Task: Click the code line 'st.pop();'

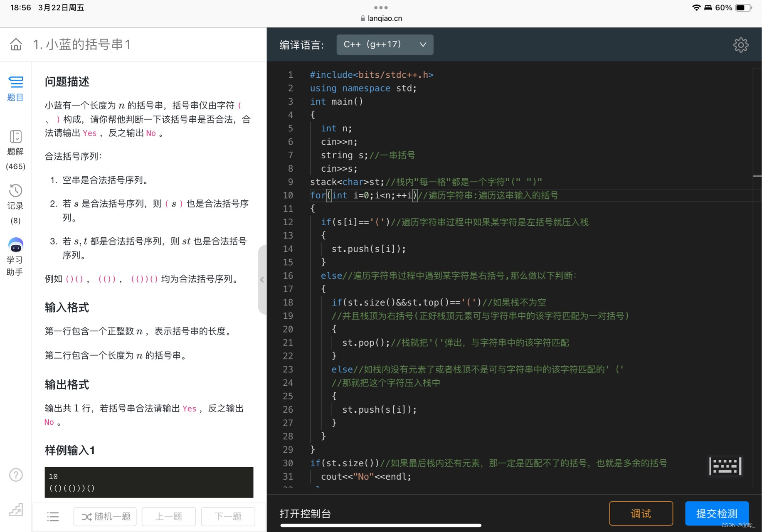Action: [x=366, y=342]
